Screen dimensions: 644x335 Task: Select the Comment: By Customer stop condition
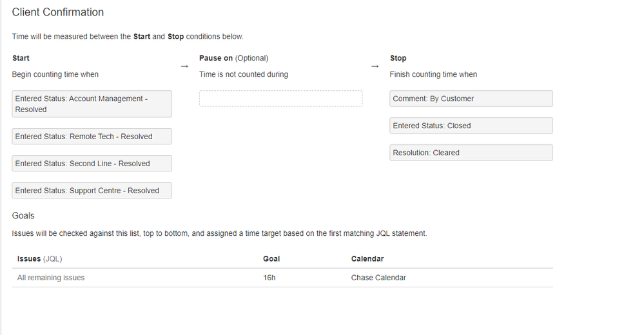(x=471, y=99)
